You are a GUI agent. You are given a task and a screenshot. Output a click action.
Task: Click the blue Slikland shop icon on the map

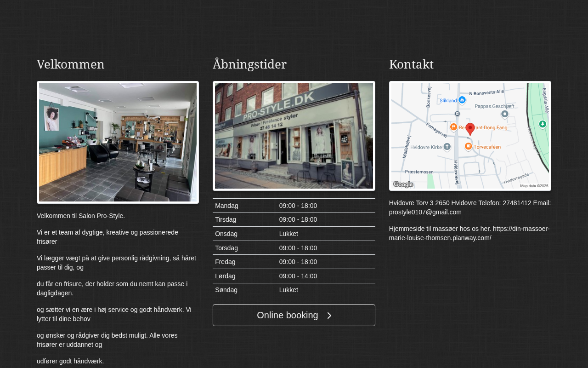coord(462,100)
